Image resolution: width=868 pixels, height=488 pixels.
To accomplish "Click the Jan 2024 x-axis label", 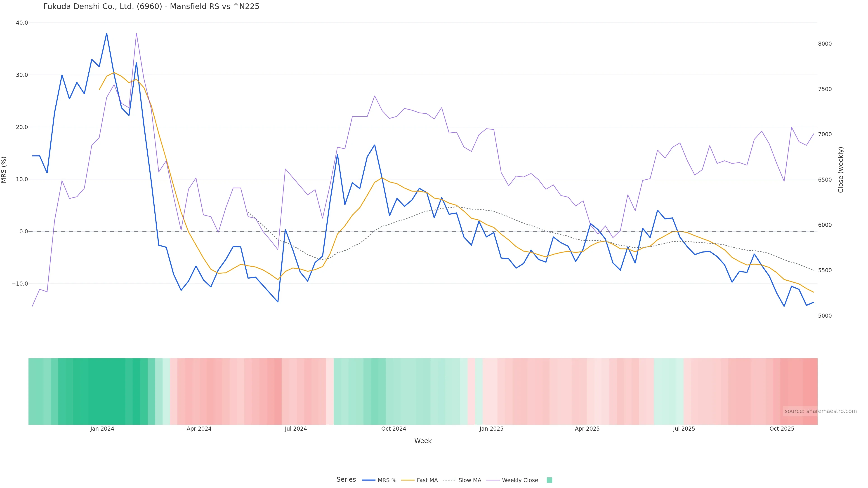I will tap(102, 429).
